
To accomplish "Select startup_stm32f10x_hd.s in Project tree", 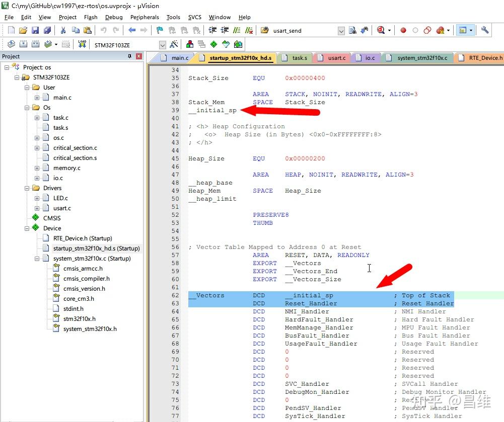I will (96, 248).
